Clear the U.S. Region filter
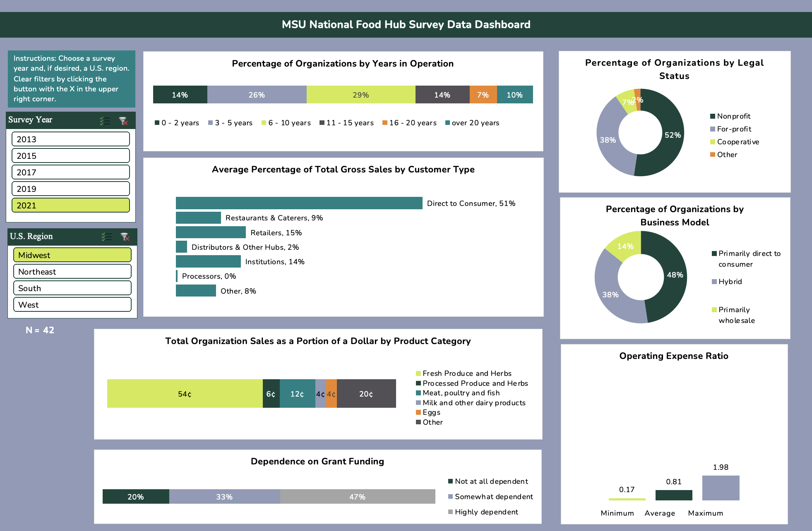This screenshot has height=531, width=812. click(125, 237)
